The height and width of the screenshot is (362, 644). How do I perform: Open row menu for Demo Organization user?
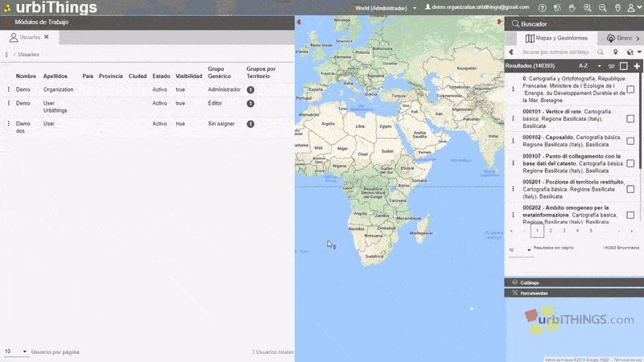[x=9, y=89]
